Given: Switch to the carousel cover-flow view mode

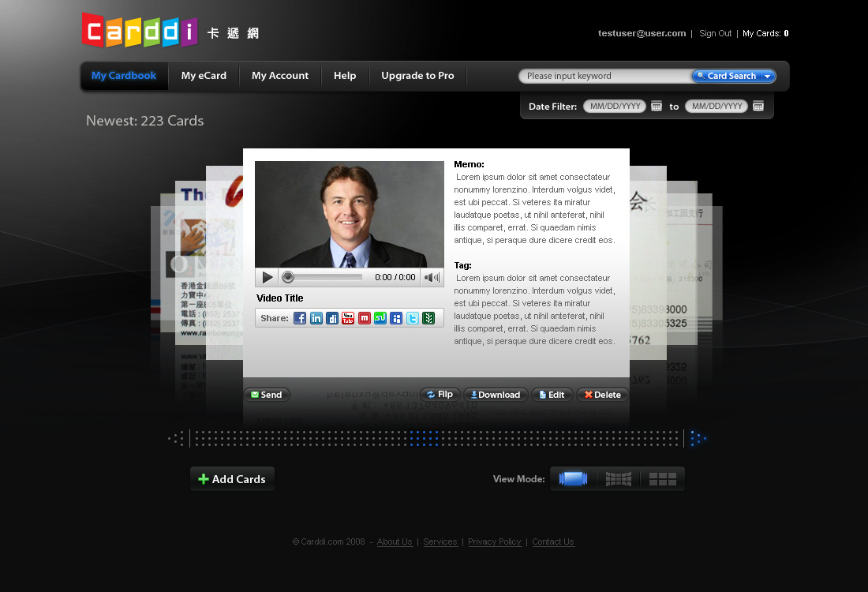Looking at the screenshot, I should (573, 479).
